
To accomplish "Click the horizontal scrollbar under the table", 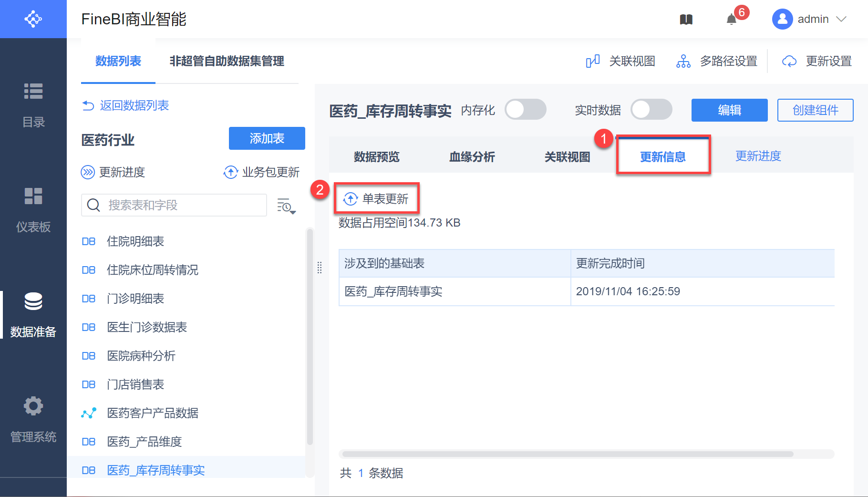I will 568,454.
